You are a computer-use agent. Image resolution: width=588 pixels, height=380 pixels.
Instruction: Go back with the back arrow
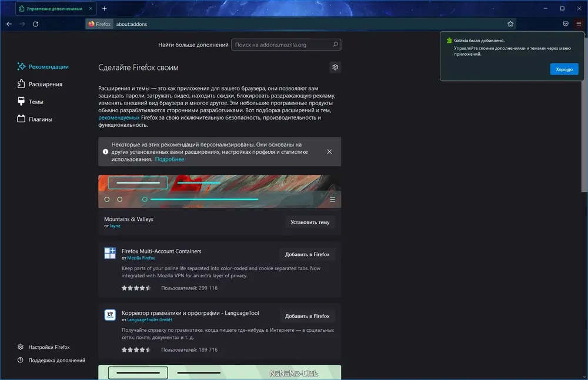9,24
